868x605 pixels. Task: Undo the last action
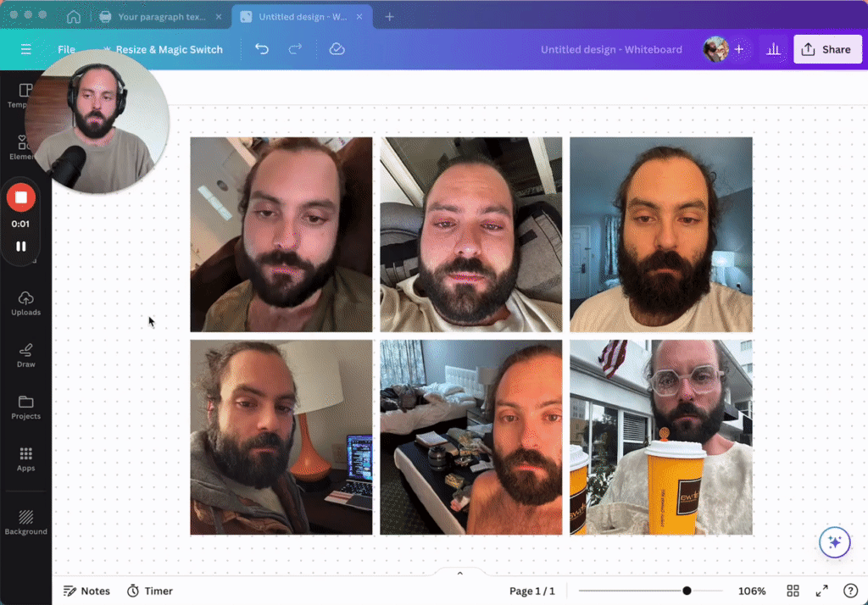click(x=262, y=49)
